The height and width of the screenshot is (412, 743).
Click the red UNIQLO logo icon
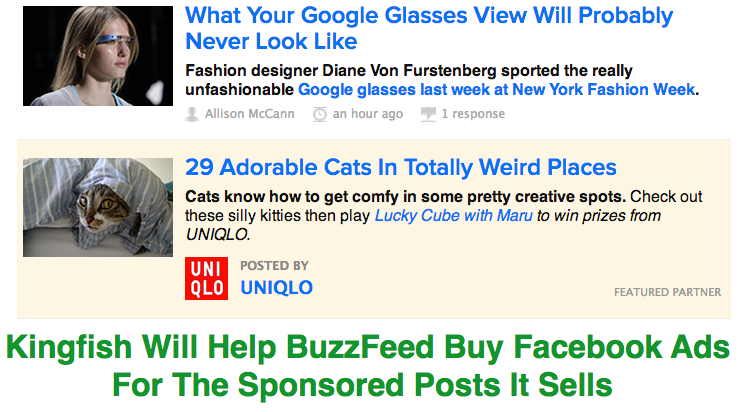coord(206,278)
